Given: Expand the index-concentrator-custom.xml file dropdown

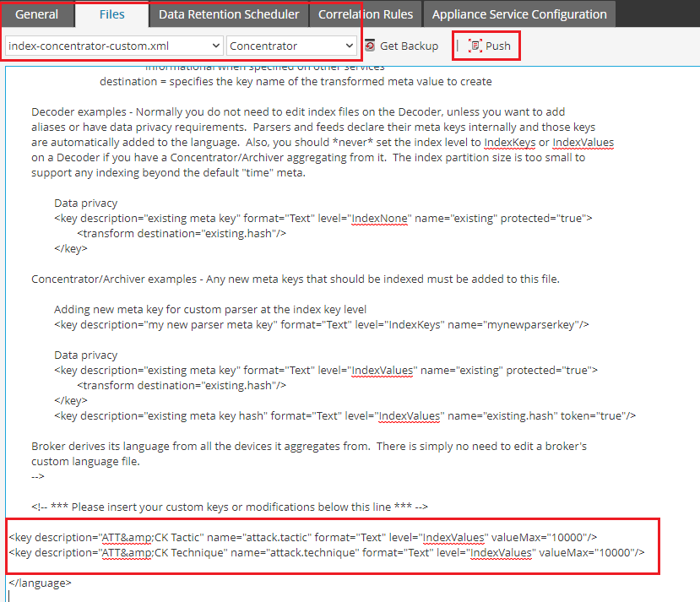Looking at the screenshot, I should [x=113, y=46].
